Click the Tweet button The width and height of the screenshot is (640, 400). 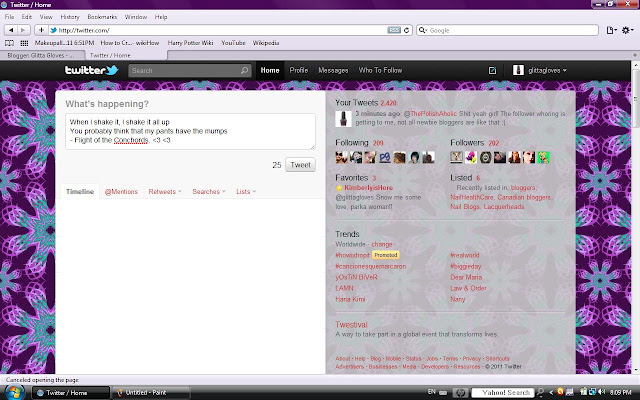click(300, 165)
